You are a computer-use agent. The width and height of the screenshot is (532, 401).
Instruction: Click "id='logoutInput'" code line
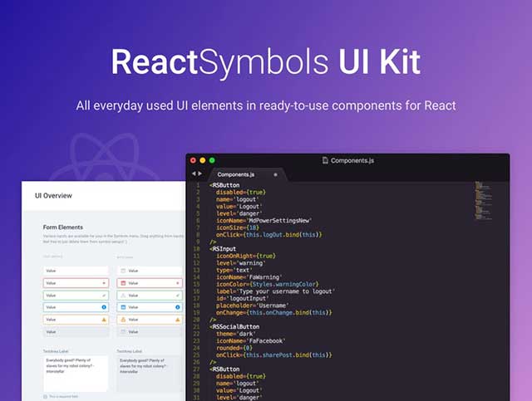tap(242, 298)
